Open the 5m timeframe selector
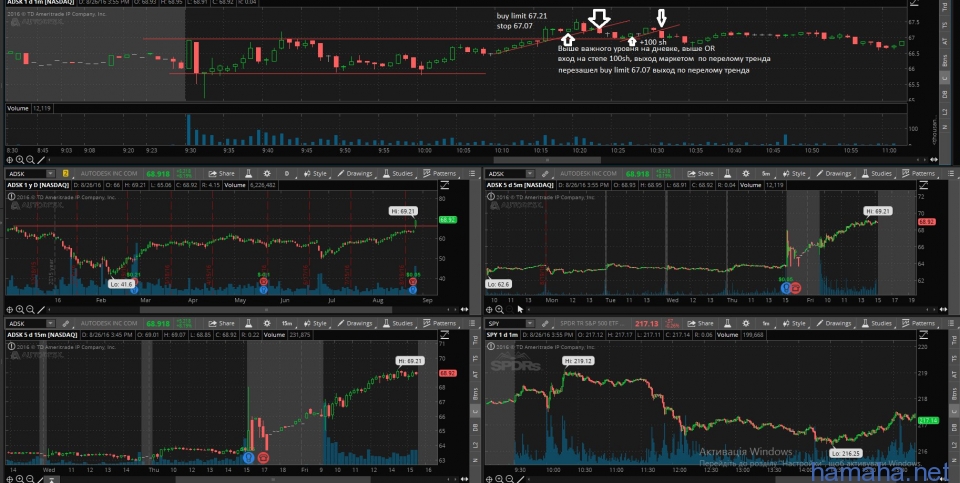 767,173
